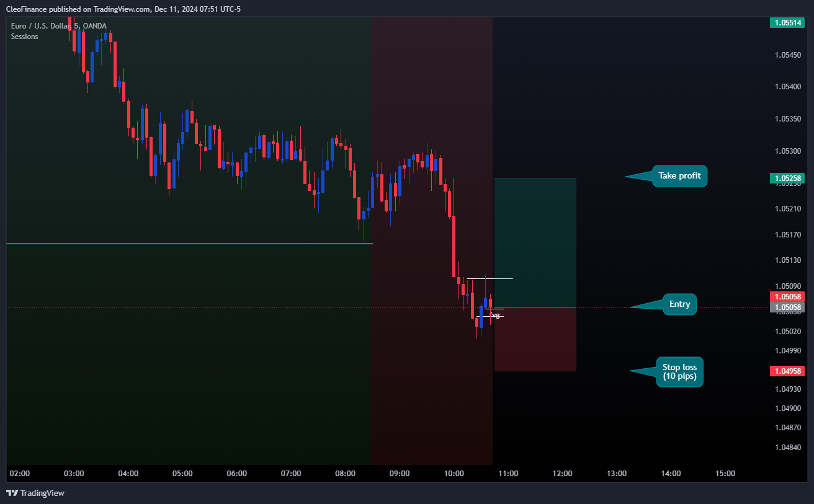Click the 11:00 time axis label

(x=508, y=474)
